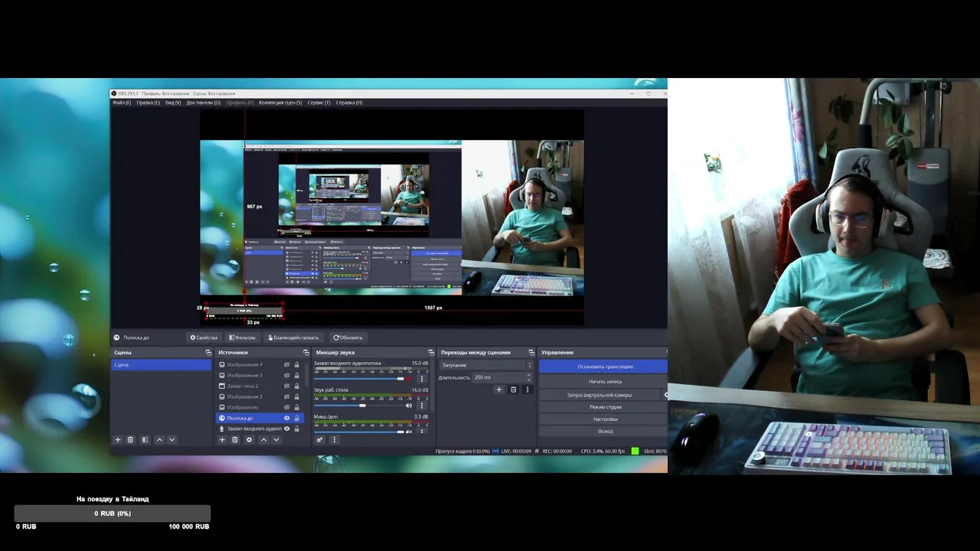Open the Коллекция сцен menu
The width and height of the screenshot is (980, 551).
click(280, 103)
